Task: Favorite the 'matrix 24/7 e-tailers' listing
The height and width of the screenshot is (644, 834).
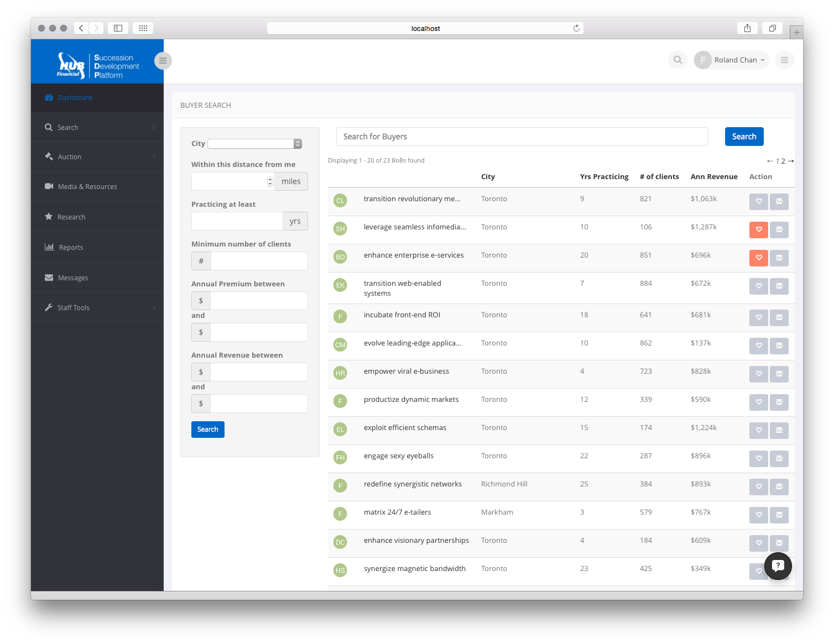Action: pyautogui.click(x=759, y=515)
